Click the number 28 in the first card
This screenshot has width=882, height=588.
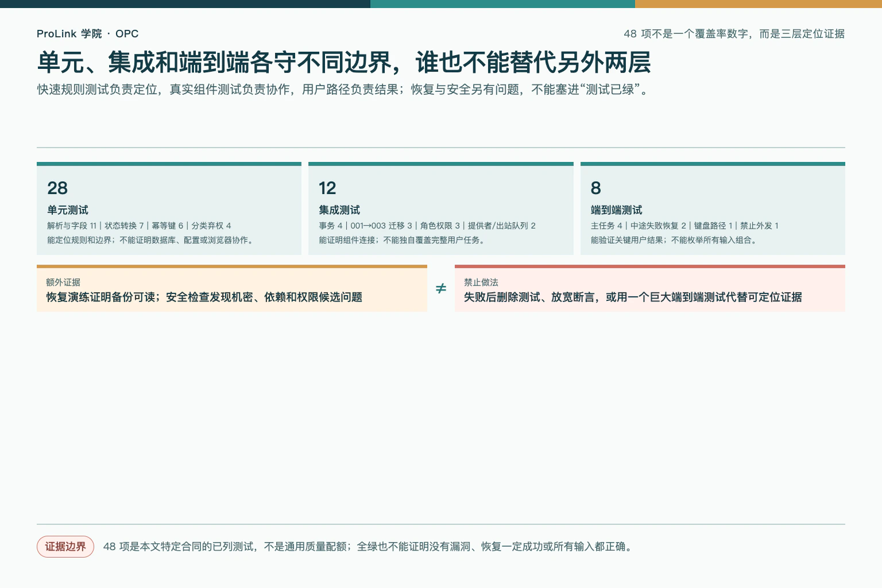point(57,188)
